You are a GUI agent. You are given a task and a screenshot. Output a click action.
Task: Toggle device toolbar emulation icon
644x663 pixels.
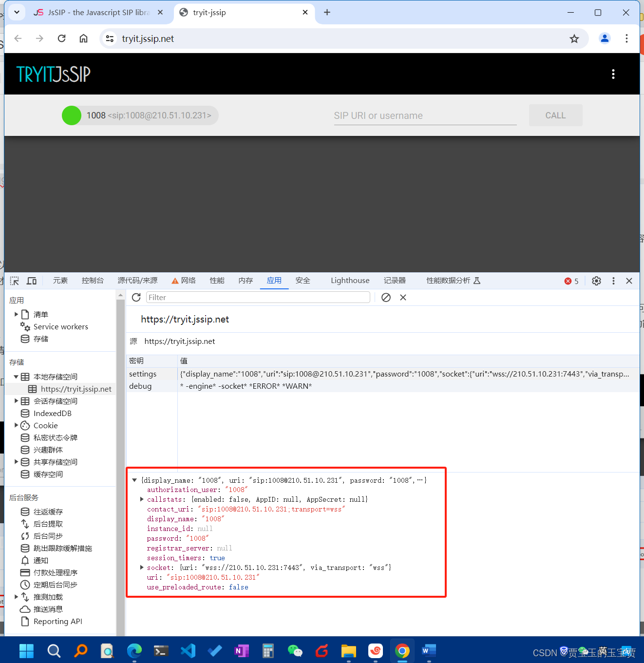(32, 281)
